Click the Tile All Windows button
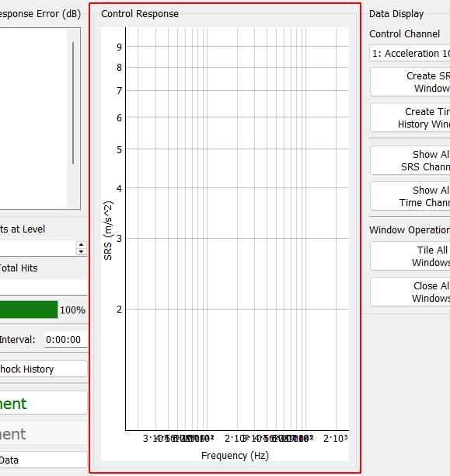The width and height of the screenshot is (450, 476). [410, 256]
